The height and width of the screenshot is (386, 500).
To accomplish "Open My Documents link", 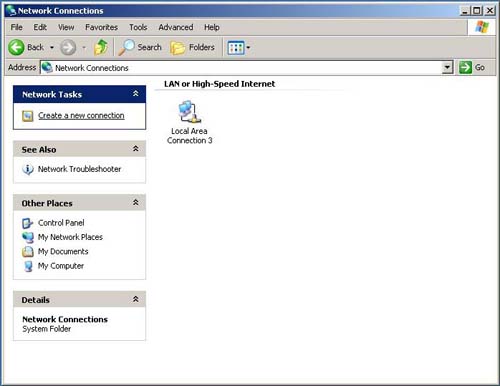I will (63, 251).
